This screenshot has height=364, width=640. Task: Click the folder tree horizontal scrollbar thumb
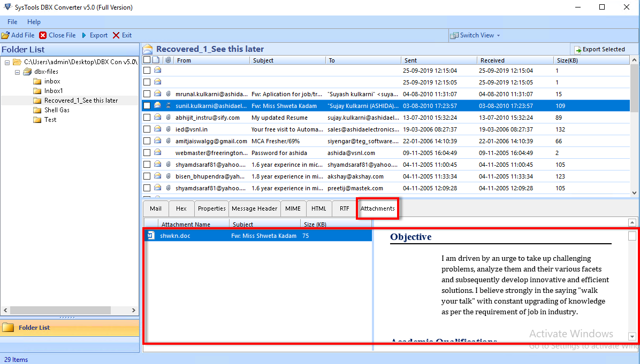click(60, 310)
